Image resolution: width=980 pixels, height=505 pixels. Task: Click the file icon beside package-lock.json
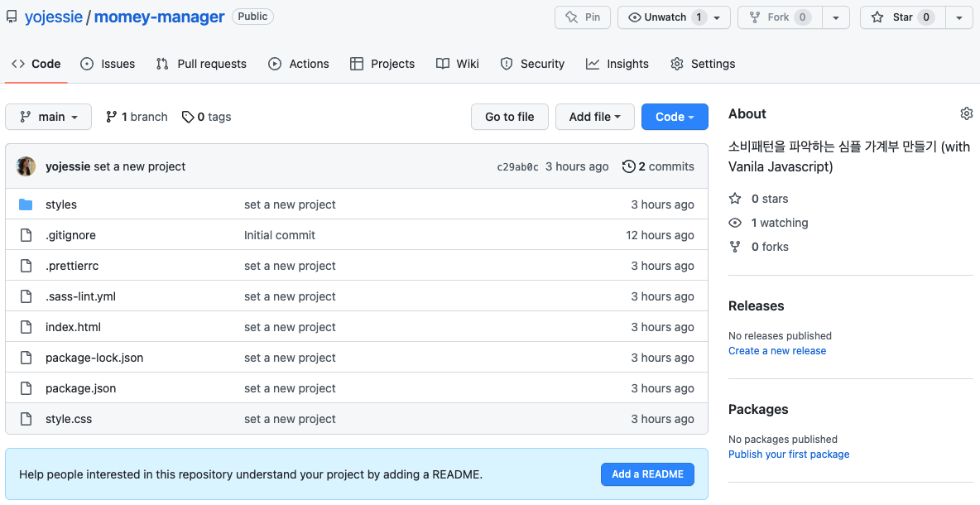click(26, 358)
